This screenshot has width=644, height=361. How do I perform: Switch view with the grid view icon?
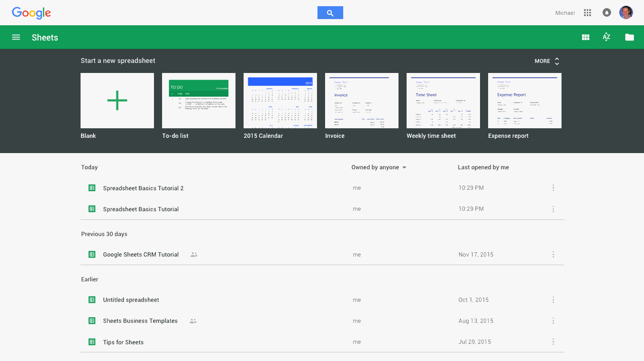pyautogui.click(x=585, y=37)
